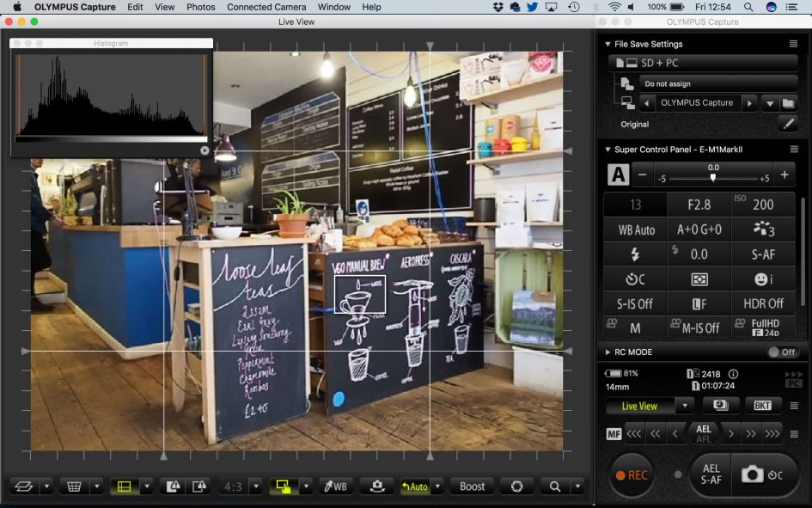812x508 pixels.
Task: Click the BKT bracketing button
Action: point(762,406)
